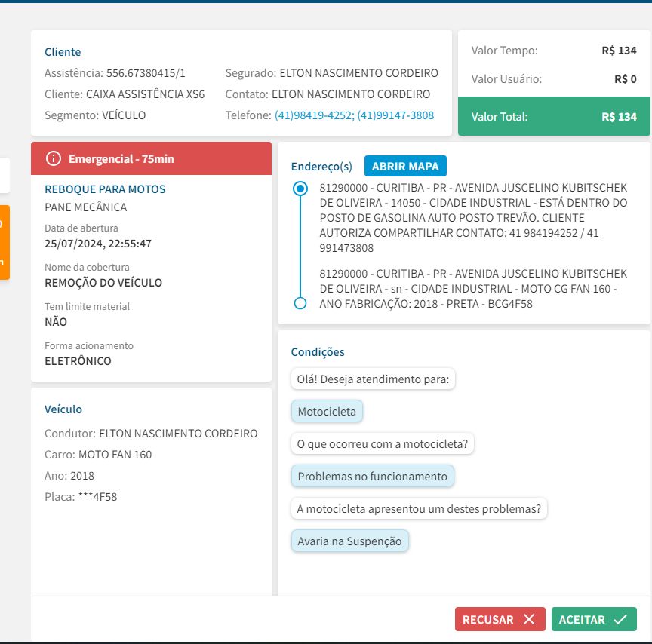Call the phone number (41)98419-4252

point(313,115)
